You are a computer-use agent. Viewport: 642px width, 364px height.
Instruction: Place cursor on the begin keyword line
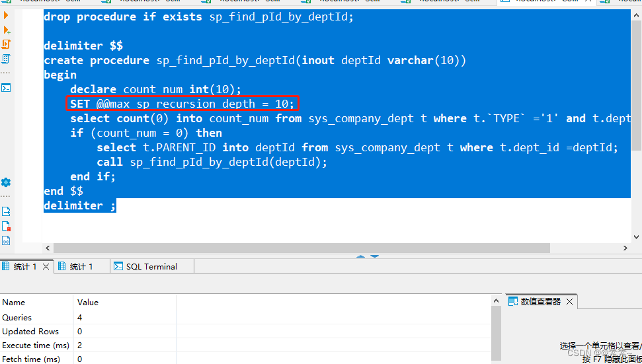(60, 75)
